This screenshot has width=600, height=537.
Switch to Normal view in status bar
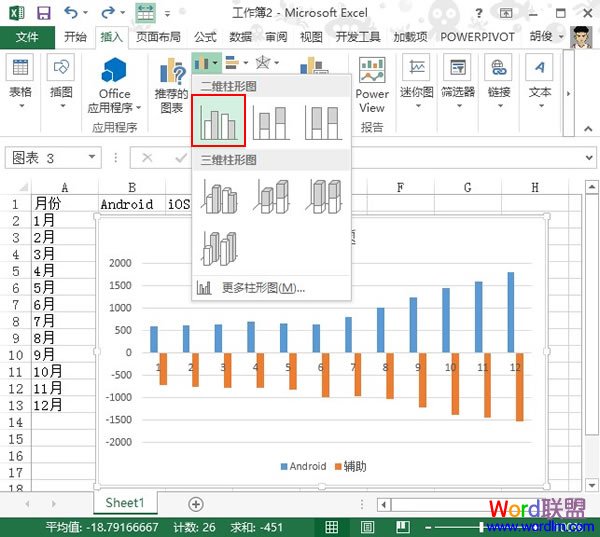click(x=331, y=527)
